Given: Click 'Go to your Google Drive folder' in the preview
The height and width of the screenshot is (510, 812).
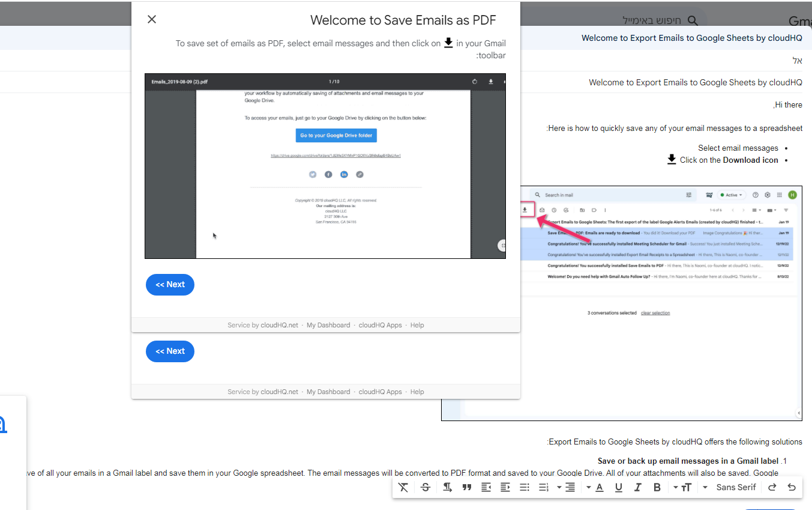Looking at the screenshot, I should [336, 136].
